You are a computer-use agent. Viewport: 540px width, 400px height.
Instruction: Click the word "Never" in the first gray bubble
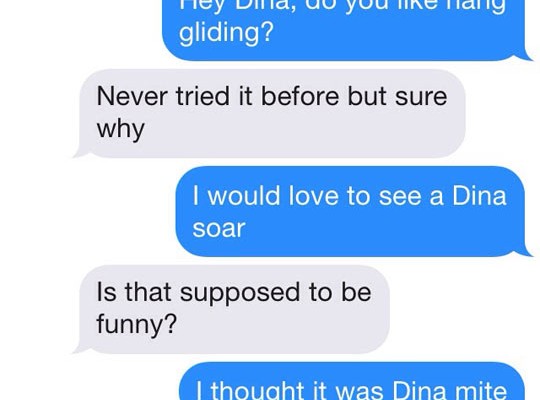(x=132, y=96)
